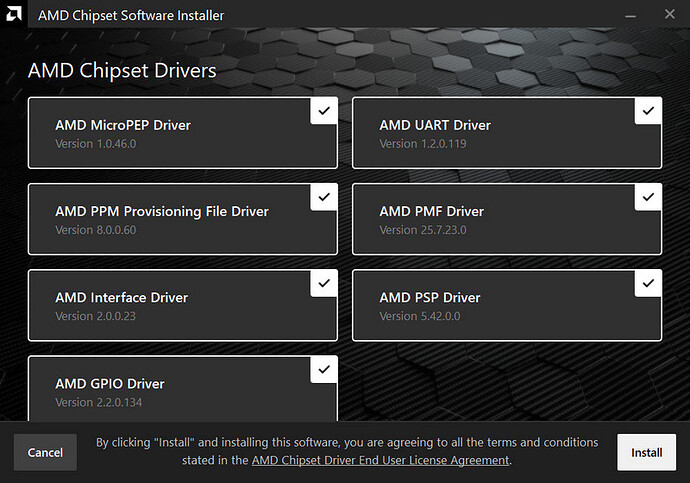The image size is (690, 483).
Task: Minimize the installer window
Action: (x=631, y=15)
